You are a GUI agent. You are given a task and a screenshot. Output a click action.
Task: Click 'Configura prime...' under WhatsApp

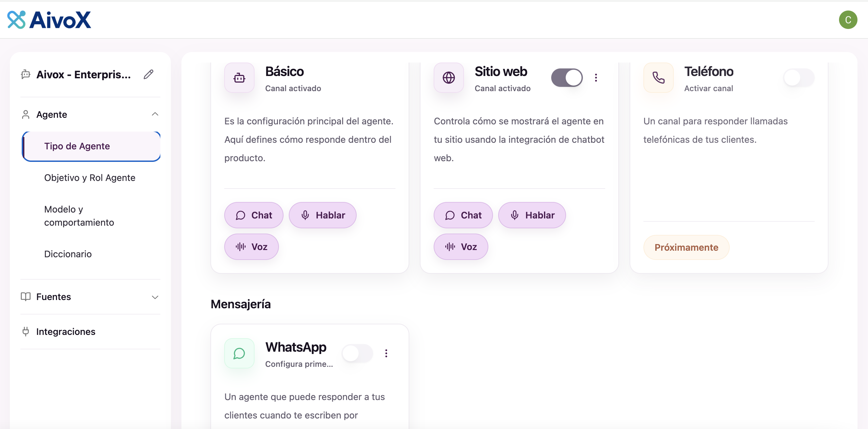[299, 364]
